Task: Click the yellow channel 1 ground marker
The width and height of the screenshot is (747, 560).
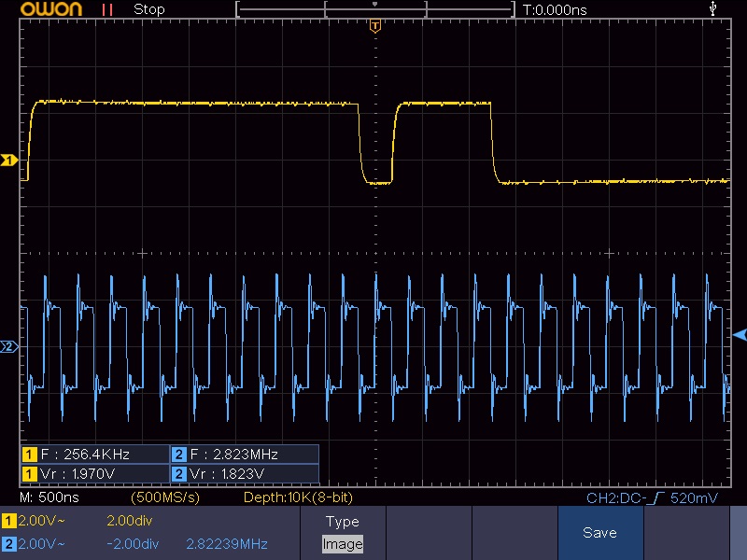Action: (9, 160)
